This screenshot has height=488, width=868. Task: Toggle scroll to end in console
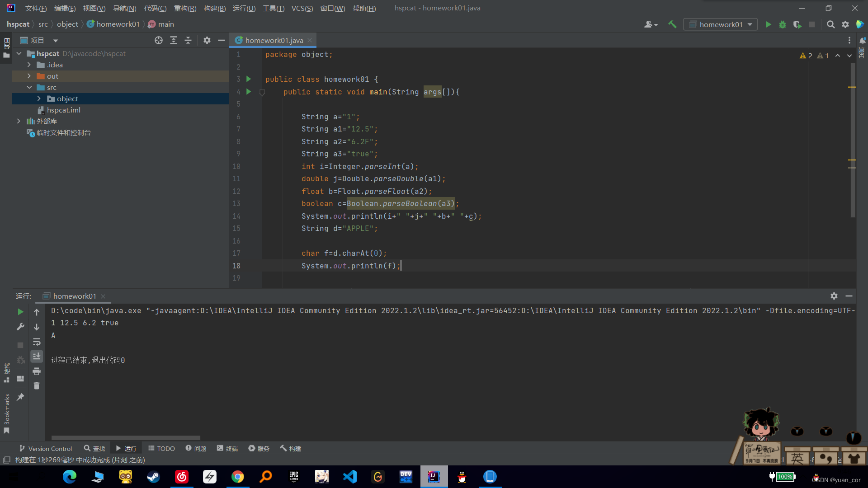[x=37, y=357]
